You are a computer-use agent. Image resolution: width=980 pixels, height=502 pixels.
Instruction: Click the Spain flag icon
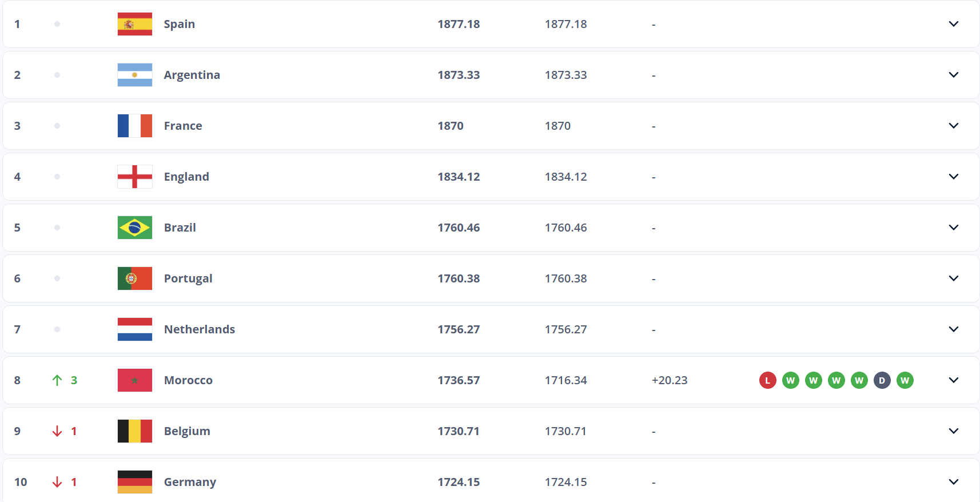pyautogui.click(x=135, y=24)
